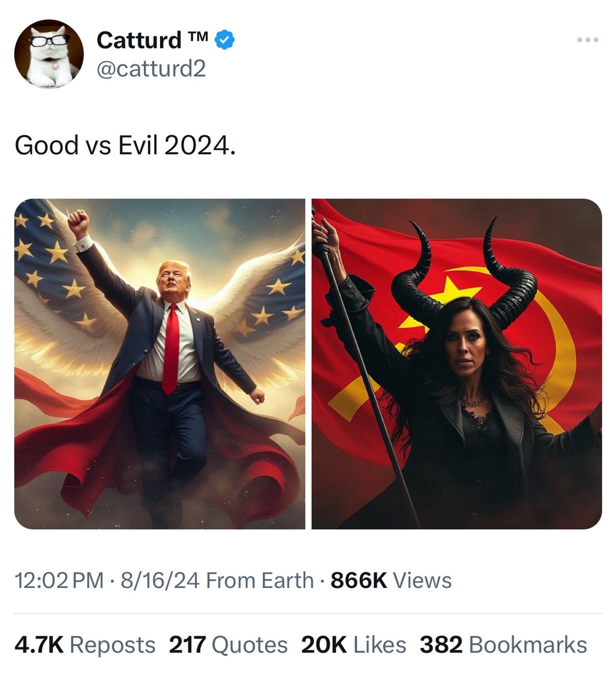The width and height of the screenshot is (616, 675).
Task: Open the @catturd2 handle link
Action: pos(151,69)
